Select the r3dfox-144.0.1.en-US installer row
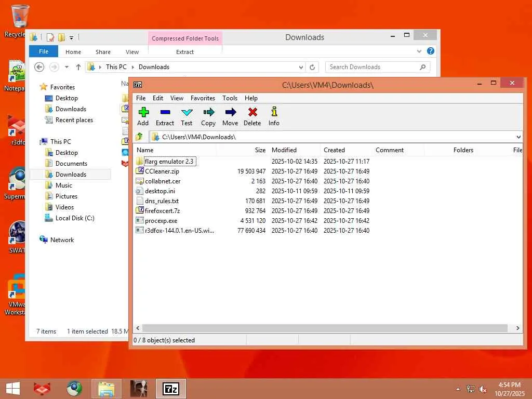The image size is (532, 399). (x=253, y=230)
